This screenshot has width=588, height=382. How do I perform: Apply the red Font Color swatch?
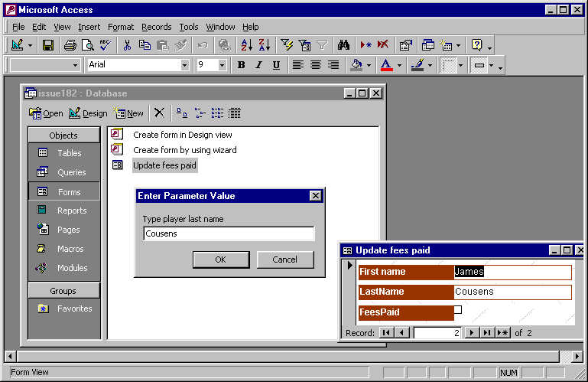(x=387, y=65)
